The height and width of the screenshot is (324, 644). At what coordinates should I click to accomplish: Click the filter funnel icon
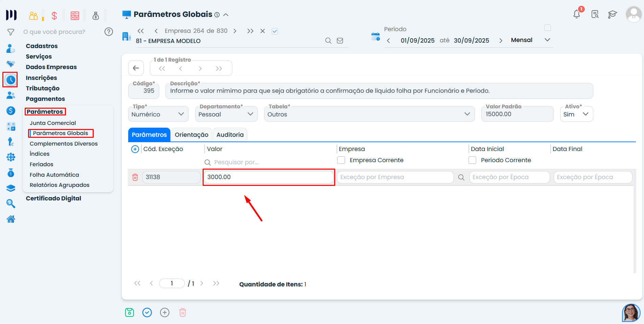[x=11, y=32]
